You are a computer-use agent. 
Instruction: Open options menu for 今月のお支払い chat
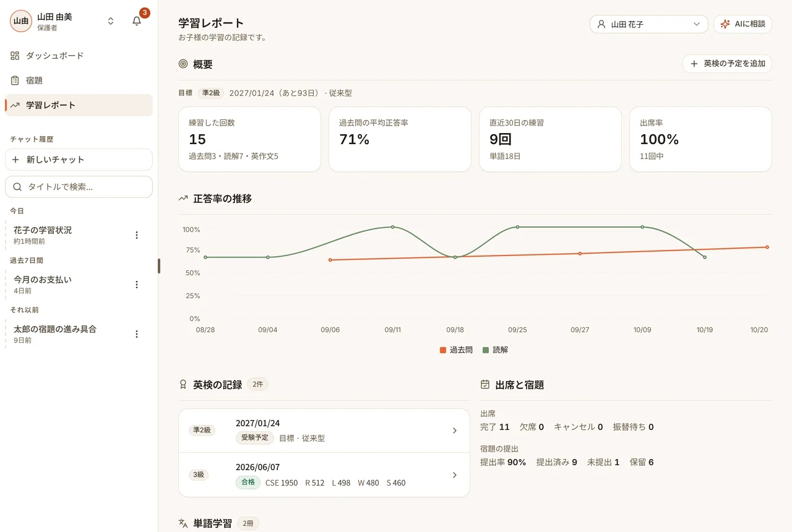(x=137, y=285)
